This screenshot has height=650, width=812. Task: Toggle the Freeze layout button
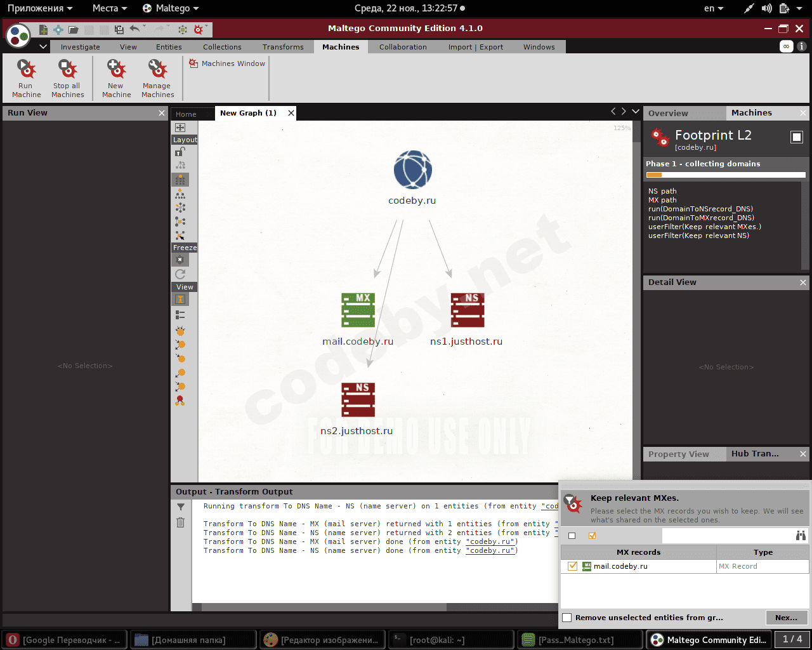(180, 260)
